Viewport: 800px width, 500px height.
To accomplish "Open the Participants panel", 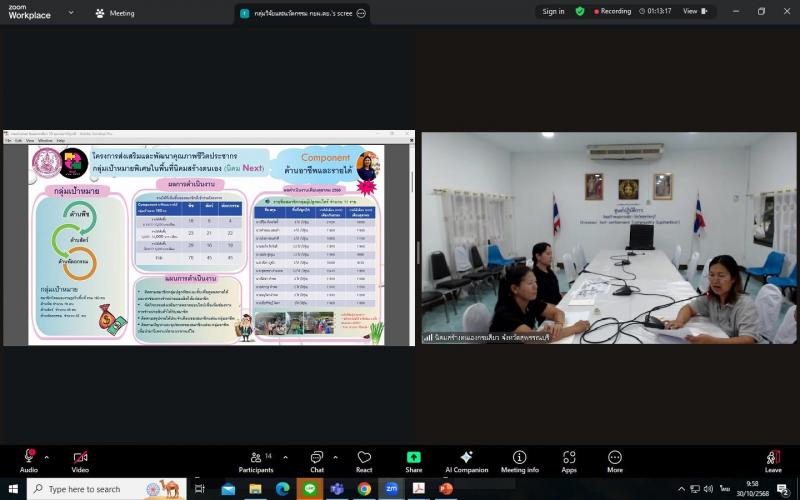I will (x=256, y=461).
